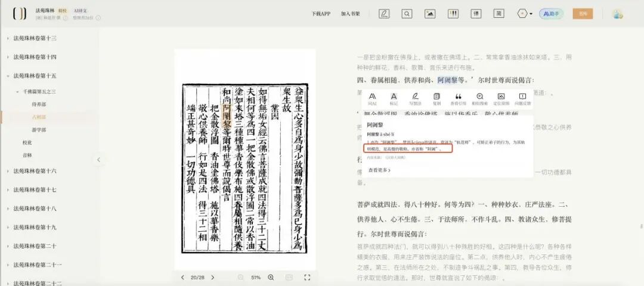Click the info icon beside the author name
The image size is (644, 286).
click(66, 18)
